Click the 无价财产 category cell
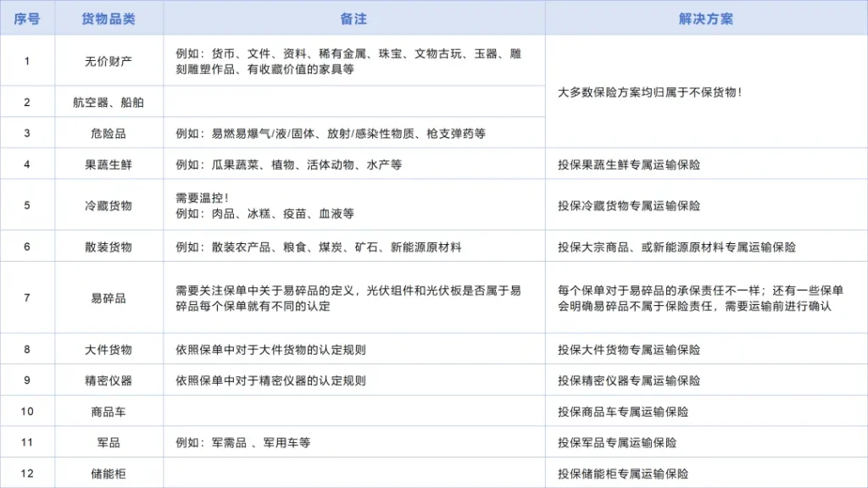The height and width of the screenshot is (488, 868). pyautogui.click(x=108, y=61)
